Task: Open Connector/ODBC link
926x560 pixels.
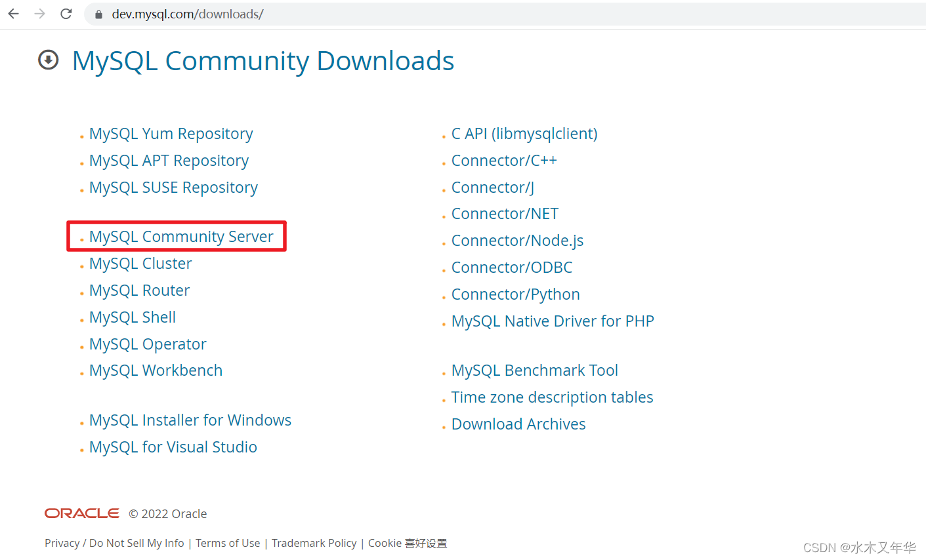Action: click(x=512, y=268)
